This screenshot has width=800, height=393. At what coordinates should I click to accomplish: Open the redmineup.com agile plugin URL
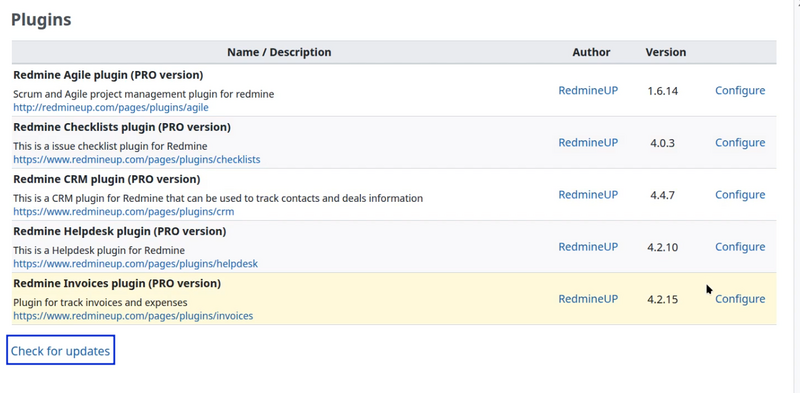point(111,108)
